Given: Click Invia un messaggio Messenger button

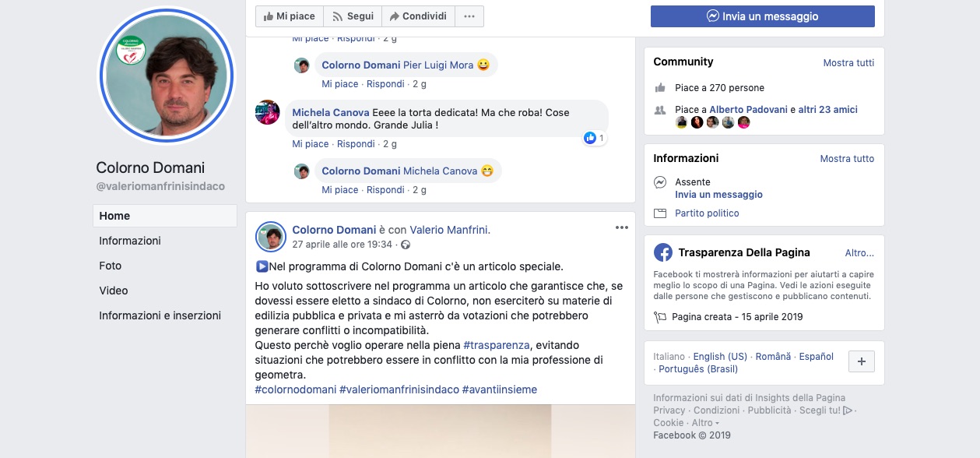Looking at the screenshot, I should [762, 16].
